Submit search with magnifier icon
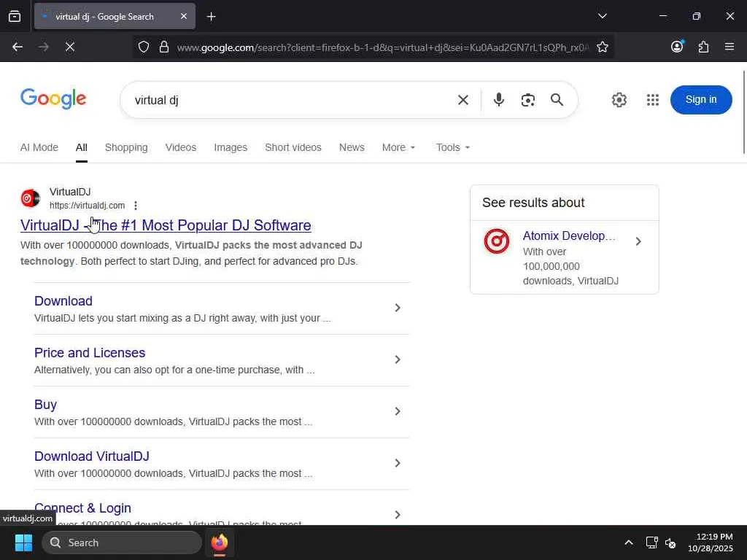747x560 pixels. coord(557,99)
